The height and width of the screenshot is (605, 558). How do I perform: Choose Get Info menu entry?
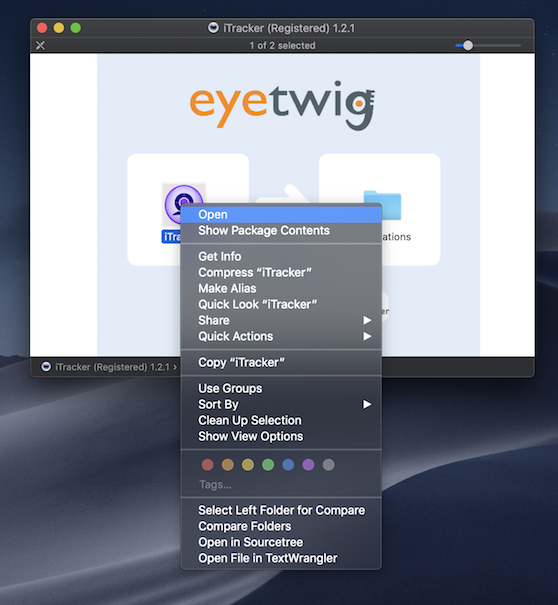coord(281,256)
